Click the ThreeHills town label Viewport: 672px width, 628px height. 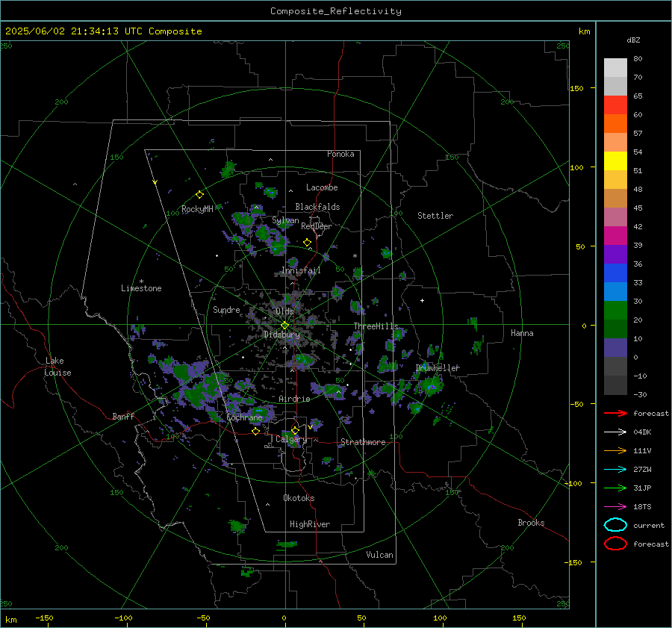coord(376,326)
